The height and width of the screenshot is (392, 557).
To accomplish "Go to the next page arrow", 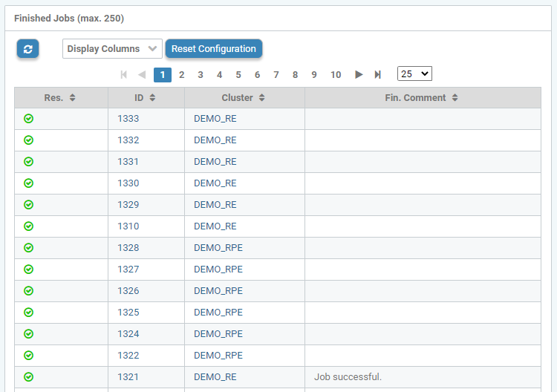I will (359, 74).
